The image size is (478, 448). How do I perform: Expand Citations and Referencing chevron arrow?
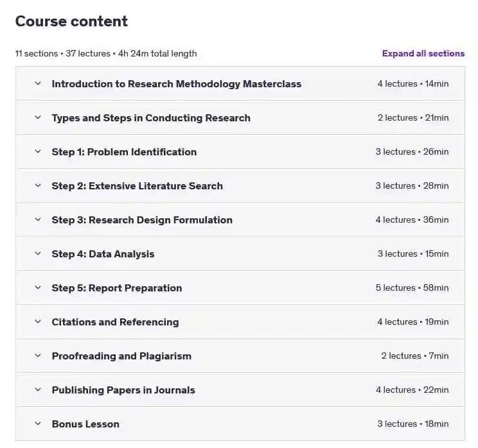coord(38,322)
